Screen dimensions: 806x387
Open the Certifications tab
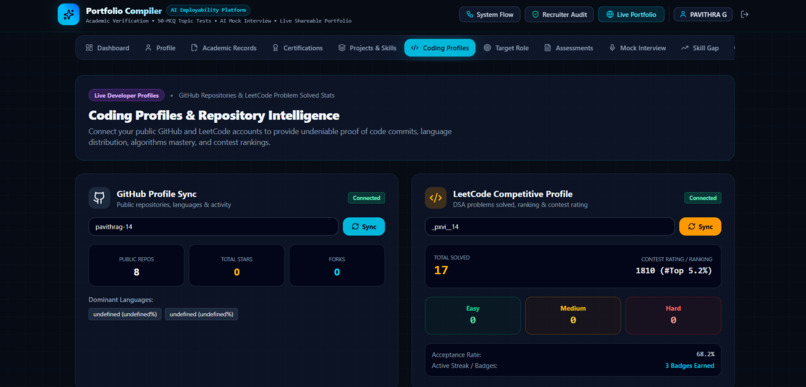(298, 48)
